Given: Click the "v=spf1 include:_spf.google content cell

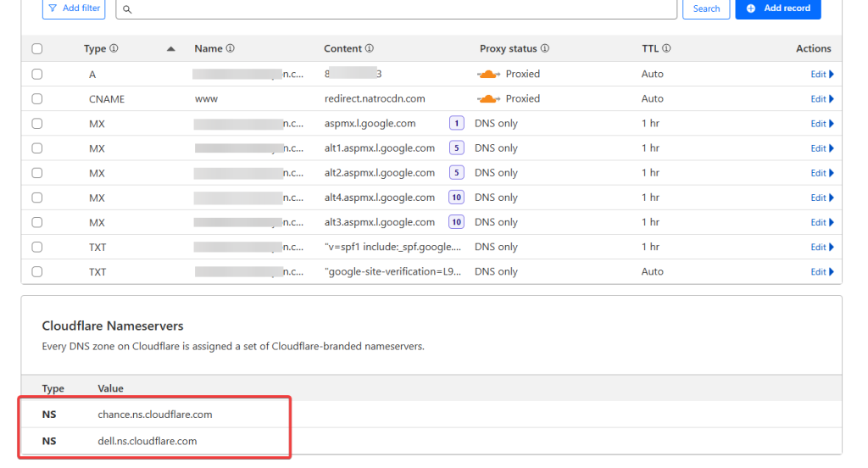Looking at the screenshot, I should pos(392,247).
